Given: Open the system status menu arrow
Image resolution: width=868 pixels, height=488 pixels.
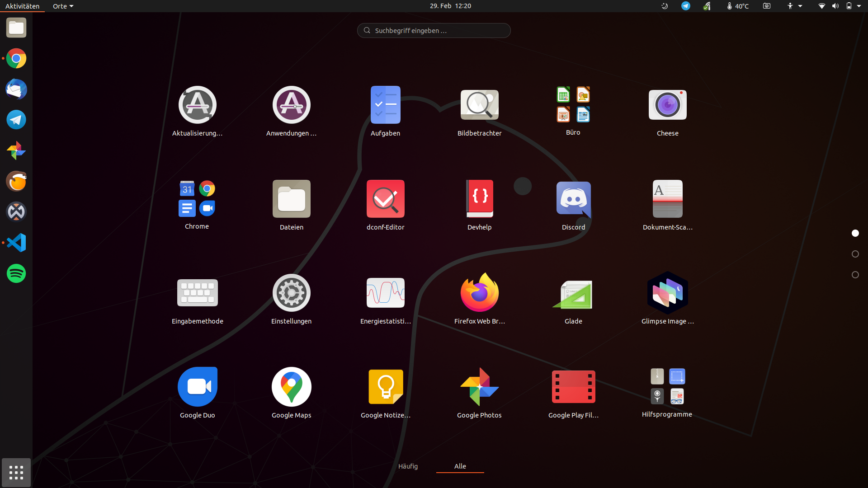Looking at the screenshot, I should point(859,6).
